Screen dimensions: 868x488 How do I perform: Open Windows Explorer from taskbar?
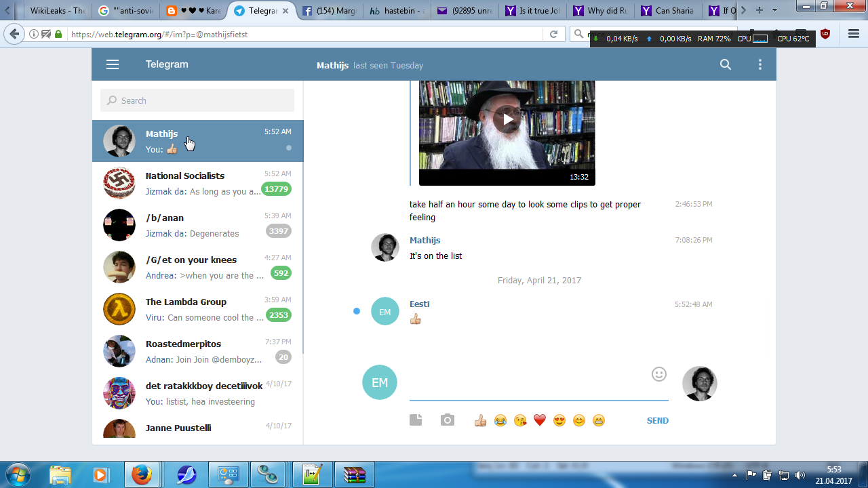(60, 474)
